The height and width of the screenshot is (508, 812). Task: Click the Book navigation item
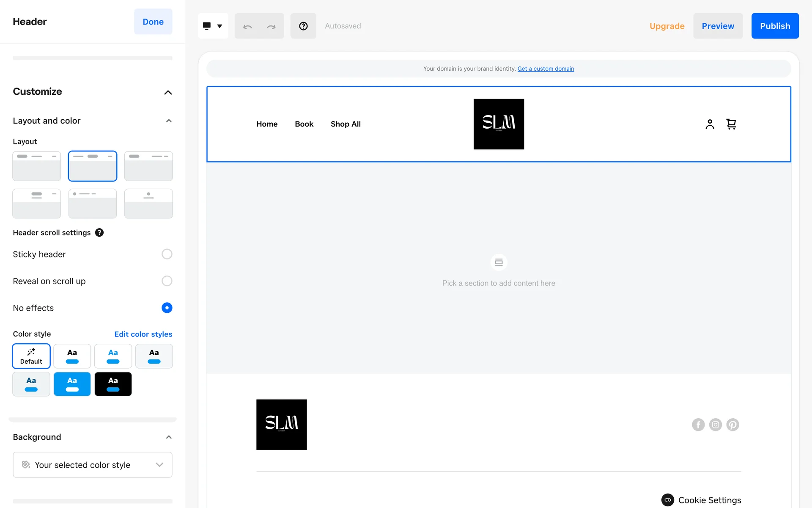point(304,124)
